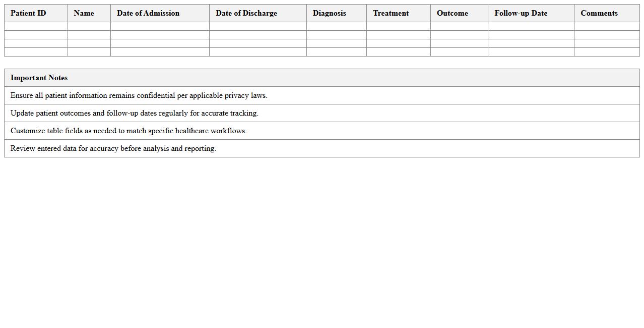
Task: Click the third row's Outcome cell
Action: (459, 43)
